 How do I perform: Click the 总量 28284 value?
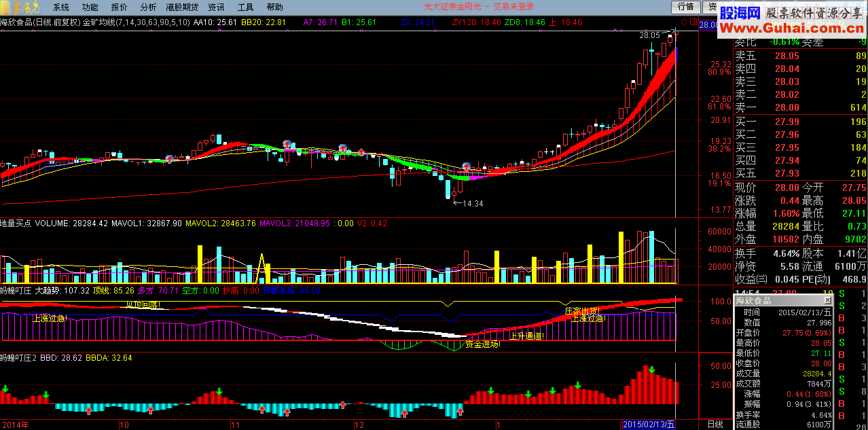point(786,226)
